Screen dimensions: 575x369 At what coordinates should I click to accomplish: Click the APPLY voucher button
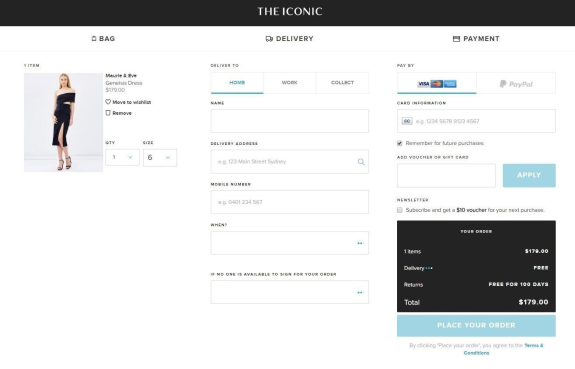[x=529, y=175]
